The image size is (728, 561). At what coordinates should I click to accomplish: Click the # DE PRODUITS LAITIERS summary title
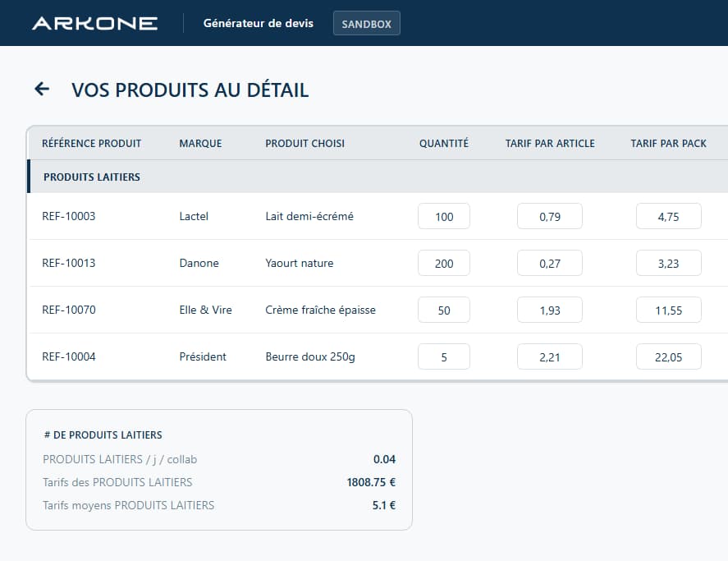coord(103,435)
